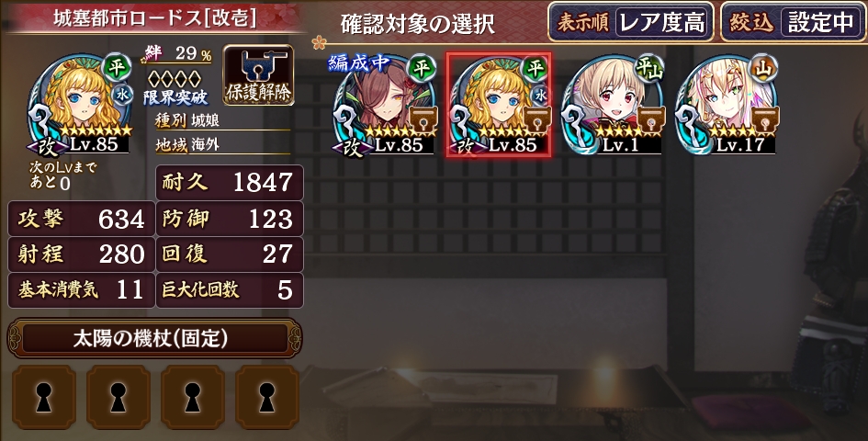The width and height of the screenshot is (868, 441).
Task: Open the 表示順 レア度高 sort dropdown
Action: (x=631, y=22)
